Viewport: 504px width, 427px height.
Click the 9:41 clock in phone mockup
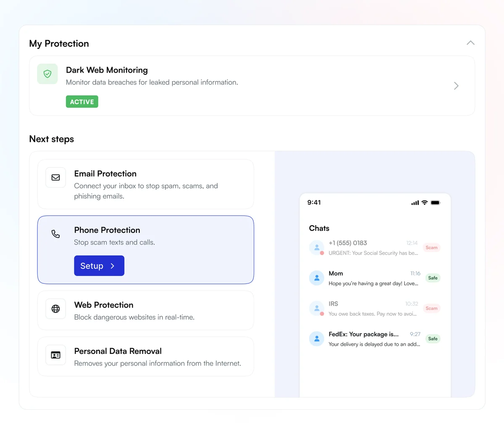(314, 202)
